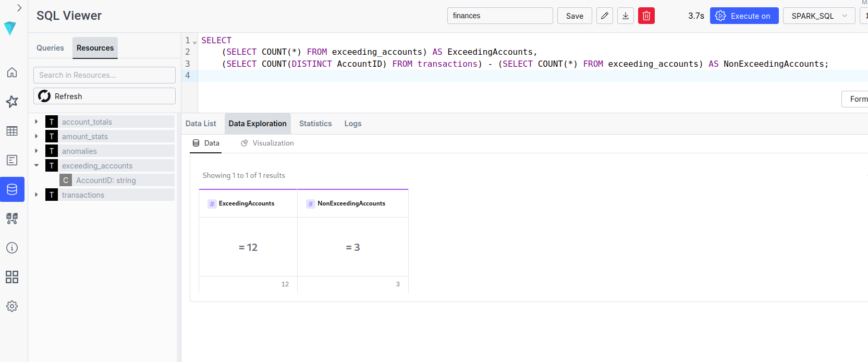The image size is (868, 362).
Task: Expand the anomalies table node
Action: coord(36,151)
